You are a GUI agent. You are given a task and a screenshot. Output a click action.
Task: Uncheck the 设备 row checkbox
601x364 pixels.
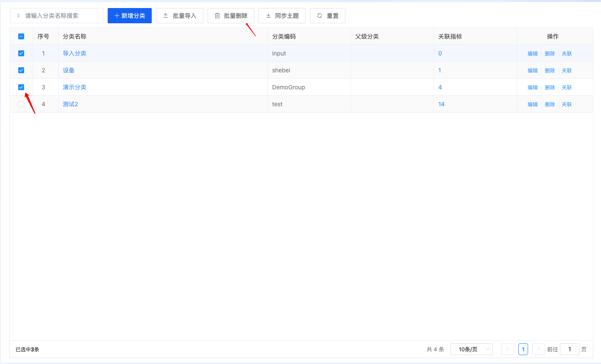21,70
